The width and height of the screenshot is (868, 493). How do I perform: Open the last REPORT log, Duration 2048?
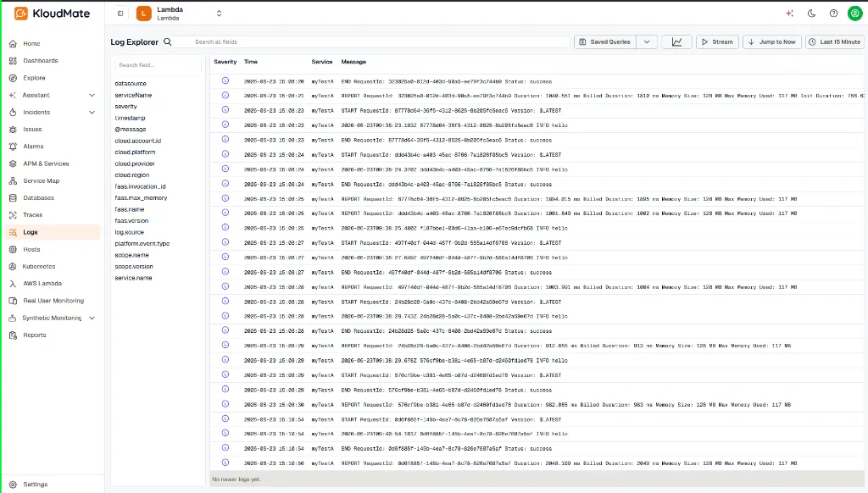[x=537, y=463]
